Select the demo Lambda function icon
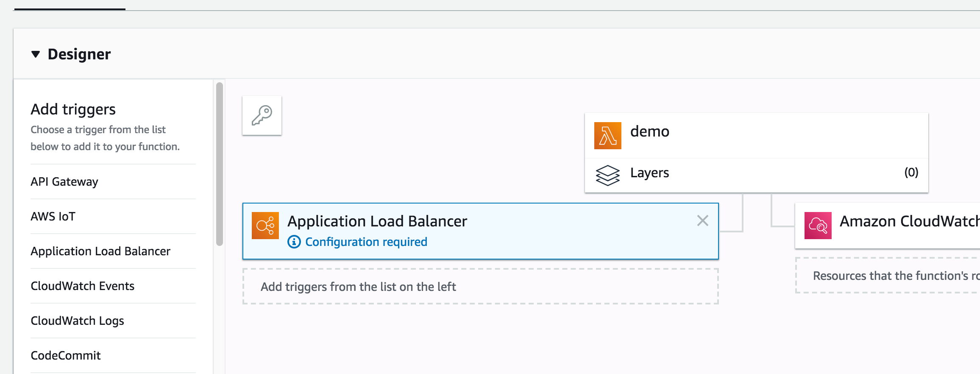980x374 pixels. (607, 136)
